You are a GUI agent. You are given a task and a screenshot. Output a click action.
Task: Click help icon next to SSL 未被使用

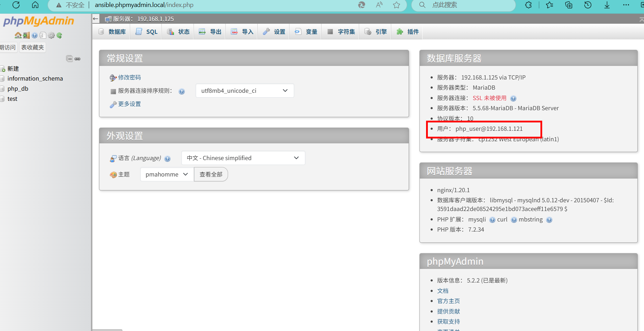tap(513, 98)
